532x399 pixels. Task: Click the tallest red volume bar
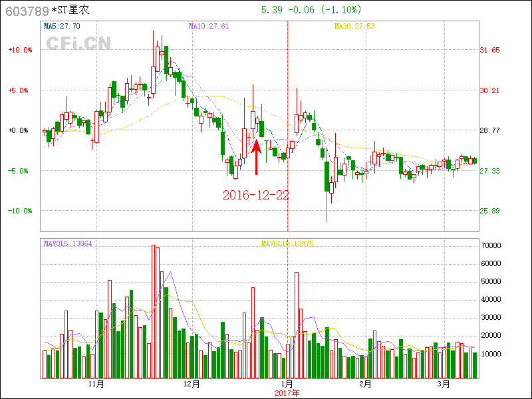pos(153,311)
